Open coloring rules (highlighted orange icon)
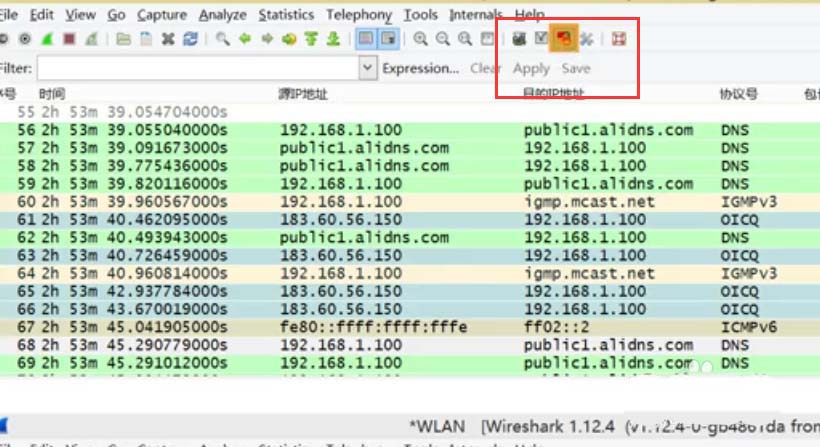 [x=563, y=38]
